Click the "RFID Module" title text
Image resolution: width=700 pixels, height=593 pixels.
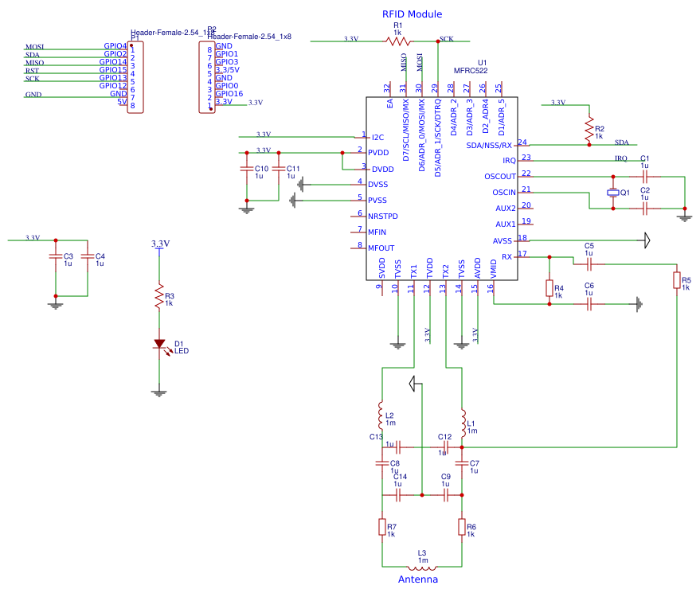[412, 14]
